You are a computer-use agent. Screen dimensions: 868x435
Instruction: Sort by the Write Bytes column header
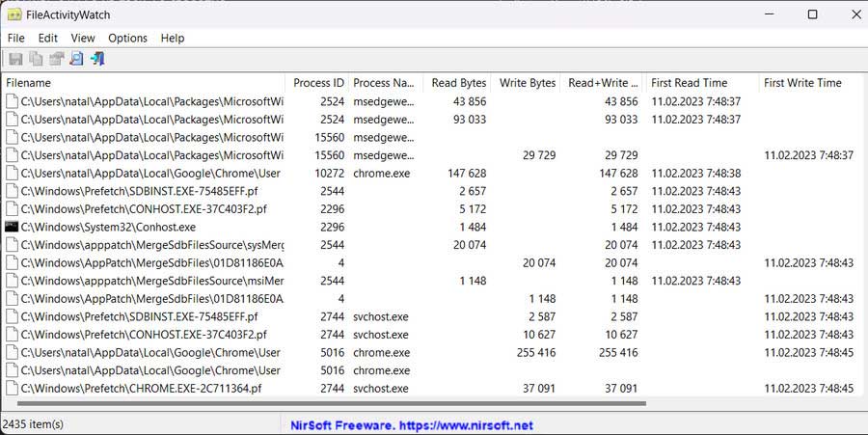527,83
